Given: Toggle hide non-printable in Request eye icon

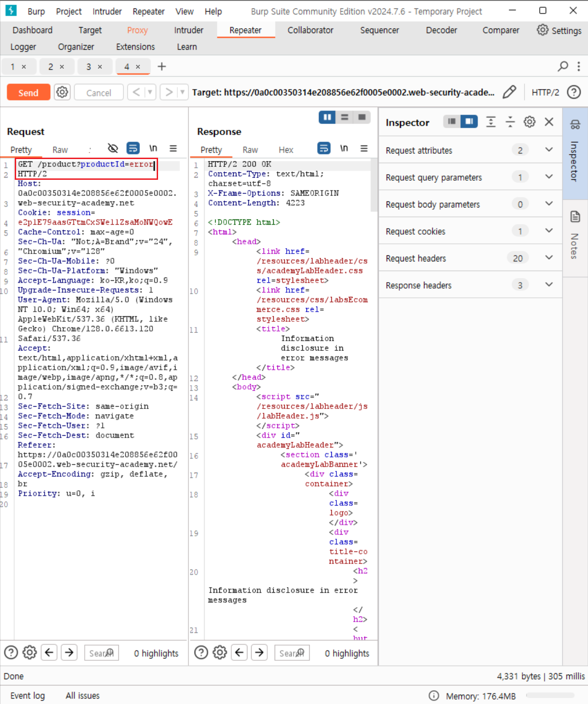Looking at the screenshot, I should point(113,148).
